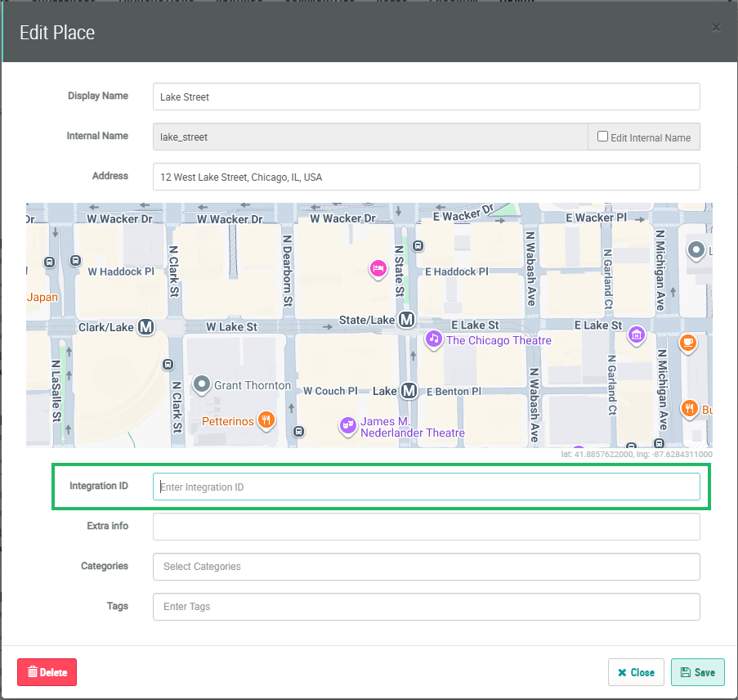Screen dimensions: 738x700
Task: Click the Lake metro station icon
Action: click(409, 391)
